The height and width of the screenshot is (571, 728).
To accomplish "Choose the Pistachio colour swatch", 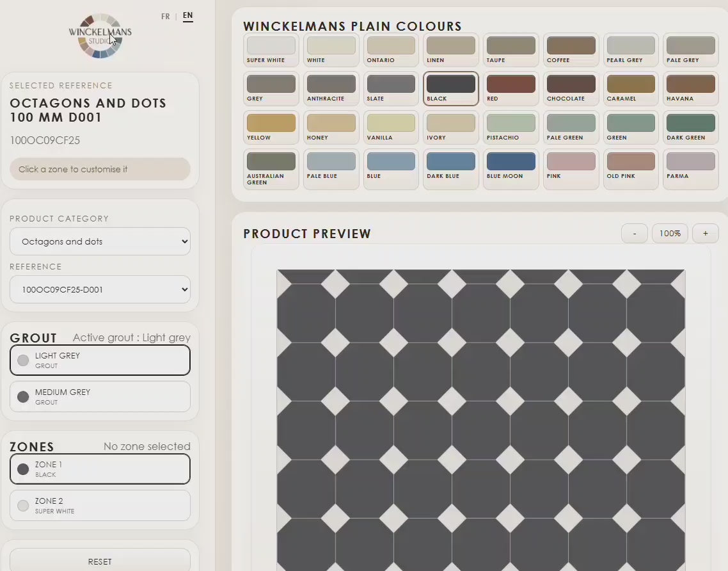I will click(x=510, y=127).
